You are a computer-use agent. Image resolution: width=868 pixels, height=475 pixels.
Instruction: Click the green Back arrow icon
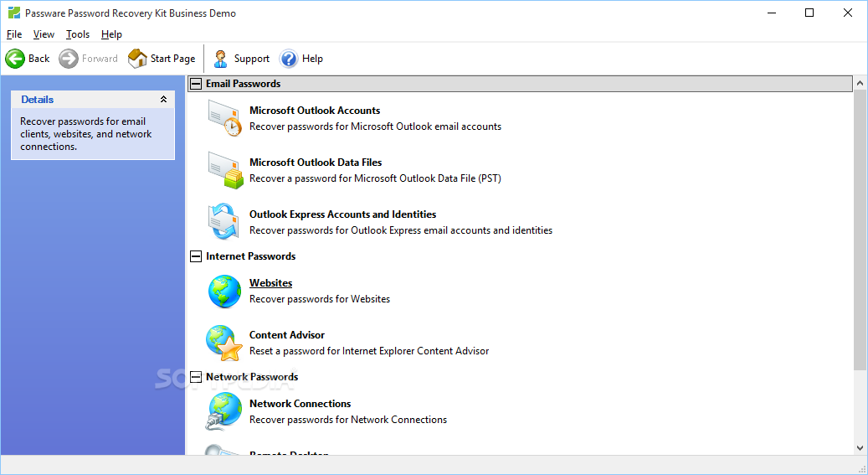tap(15, 58)
